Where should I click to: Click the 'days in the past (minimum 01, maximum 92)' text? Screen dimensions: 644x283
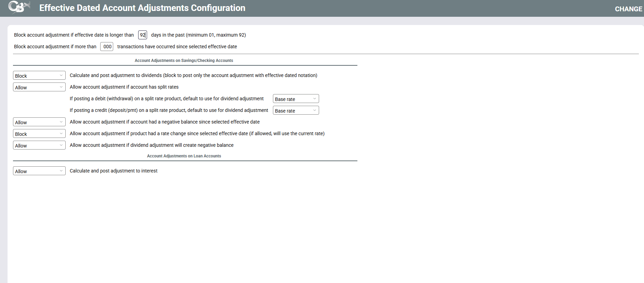point(198,35)
